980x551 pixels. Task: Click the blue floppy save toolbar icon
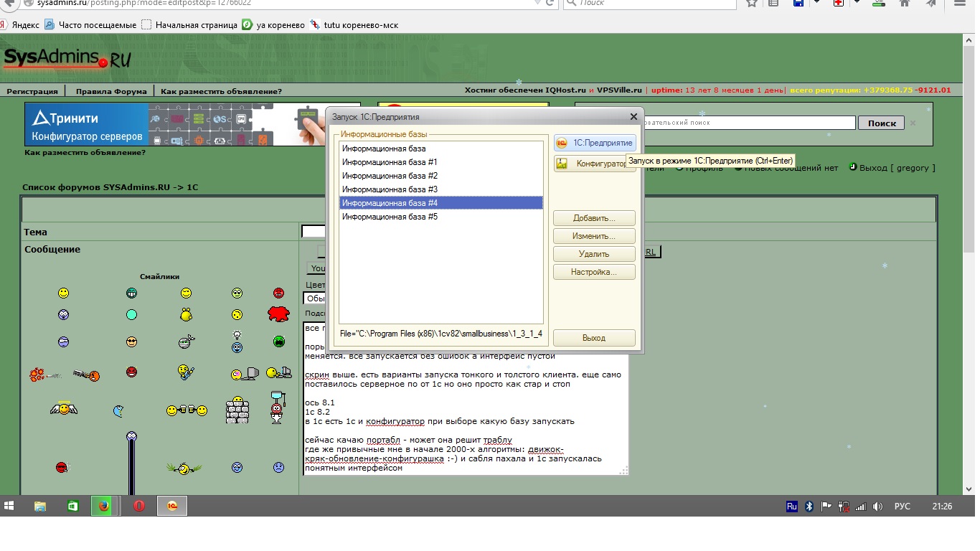pyautogui.click(x=797, y=3)
